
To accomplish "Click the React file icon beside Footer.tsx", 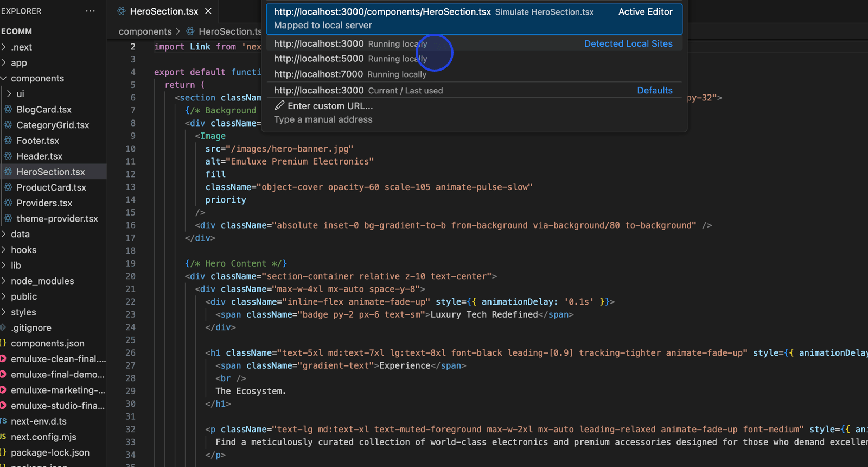I will pos(8,141).
